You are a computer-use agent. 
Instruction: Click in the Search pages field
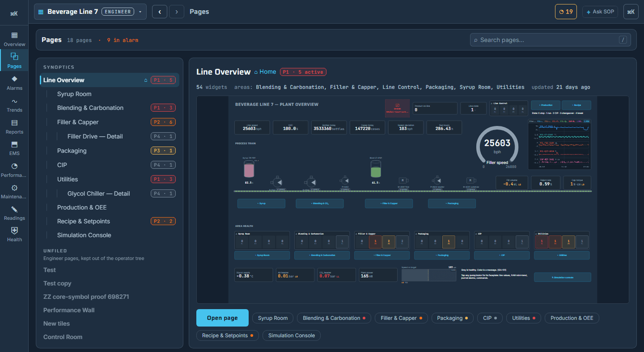pyautogui.click(x=550, y=40)
